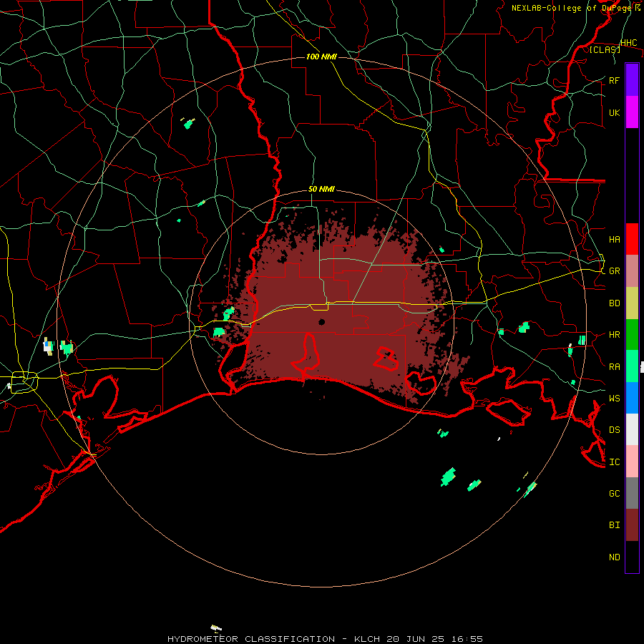
Task: Click the RA light green legend swatch
Action: 632,366
